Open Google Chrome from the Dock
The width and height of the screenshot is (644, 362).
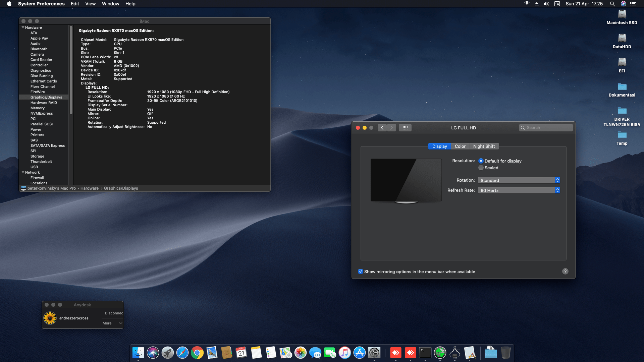(197, 353)
